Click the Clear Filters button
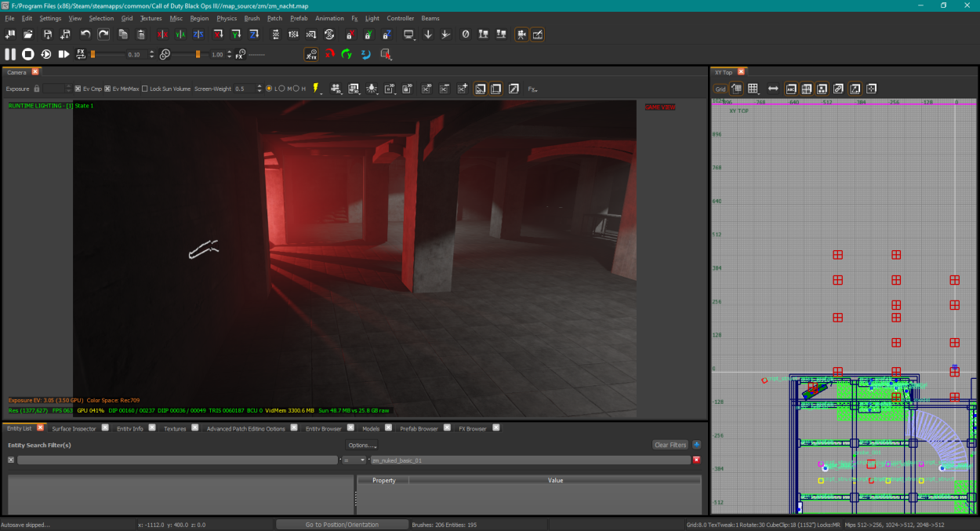 pos(670,445)
